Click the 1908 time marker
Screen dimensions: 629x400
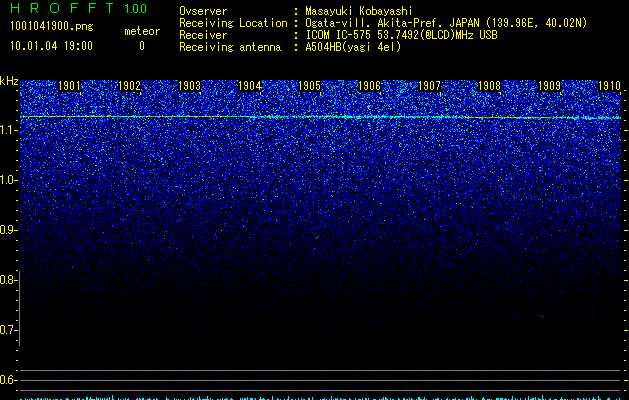(489, 86)
